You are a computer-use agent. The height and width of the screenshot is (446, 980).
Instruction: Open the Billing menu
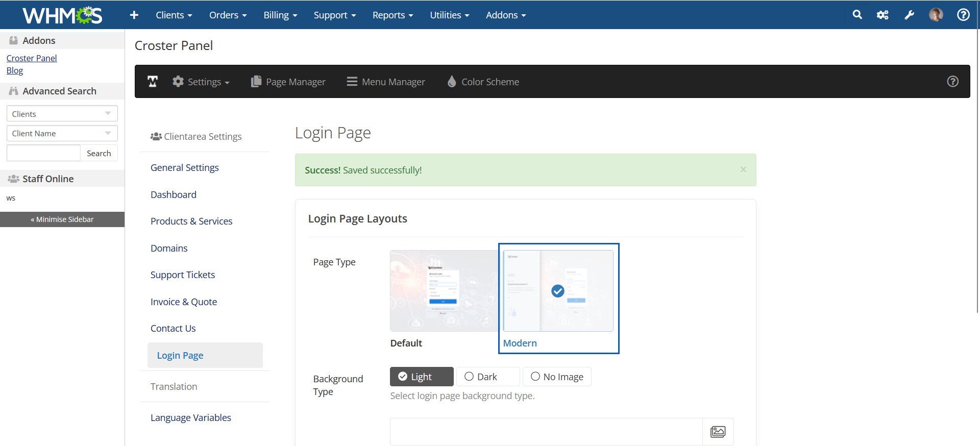(280, 15)
